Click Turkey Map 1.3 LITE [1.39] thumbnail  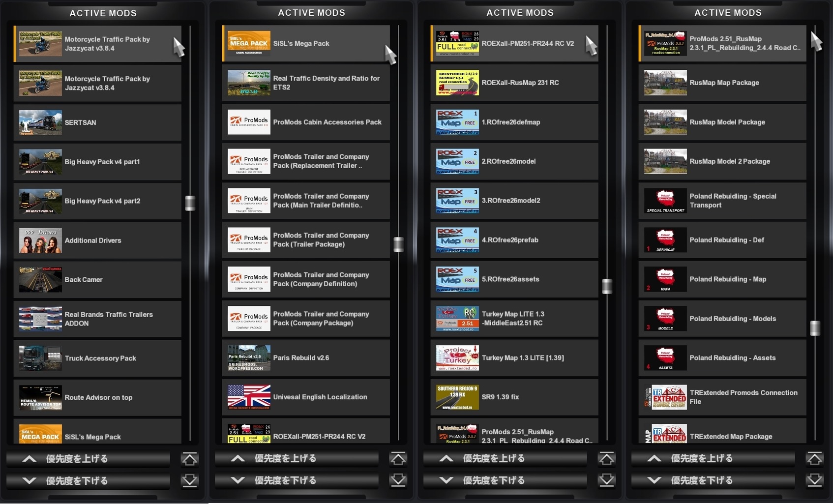point(457,357)
